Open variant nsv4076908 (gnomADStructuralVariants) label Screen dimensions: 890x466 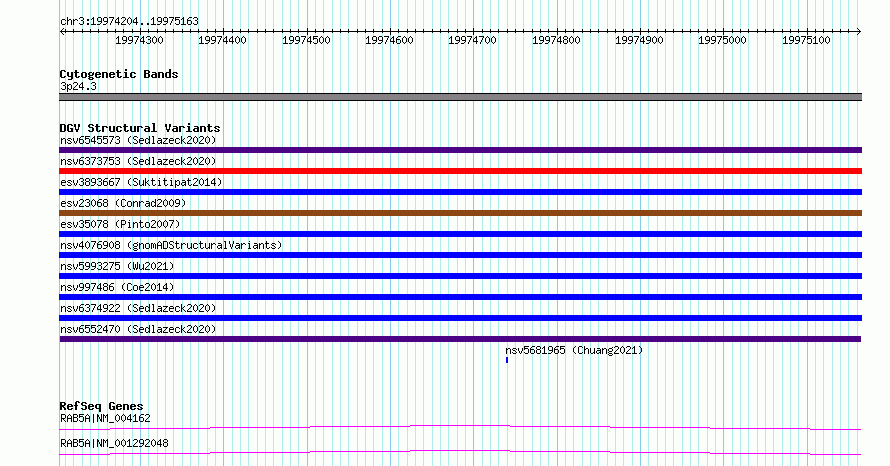171,245
